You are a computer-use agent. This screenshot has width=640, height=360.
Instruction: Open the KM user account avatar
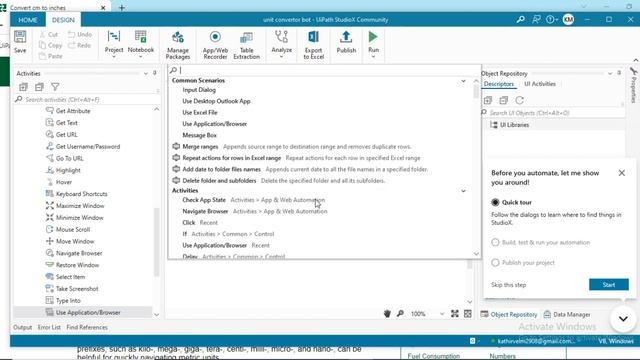(568, 20)
